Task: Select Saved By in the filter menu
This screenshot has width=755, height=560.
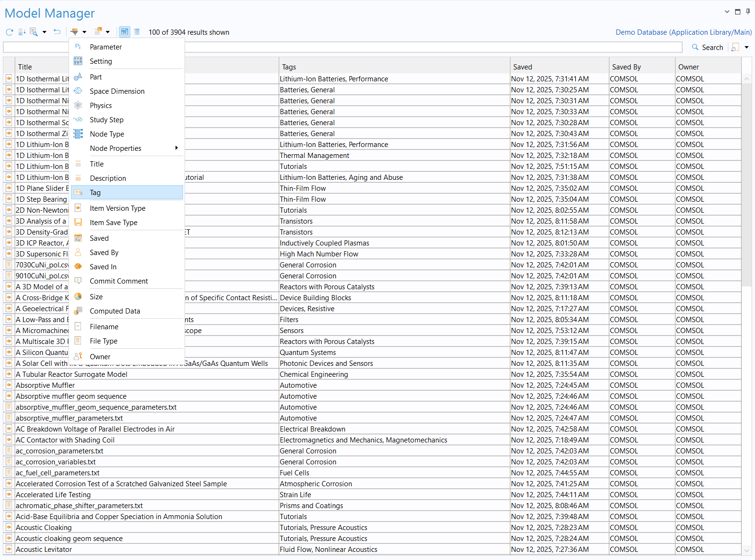Action: click(x=127, y=253)
